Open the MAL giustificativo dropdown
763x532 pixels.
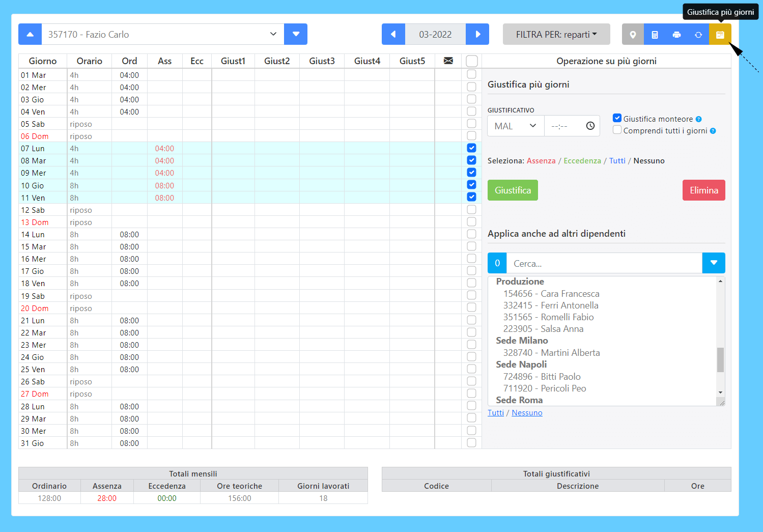tap(516, 126)
